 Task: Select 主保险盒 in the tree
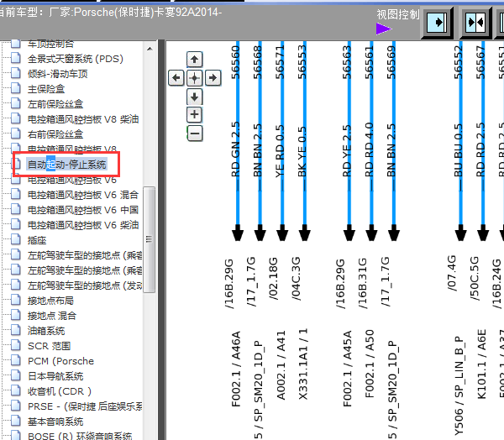click(46, 89)
